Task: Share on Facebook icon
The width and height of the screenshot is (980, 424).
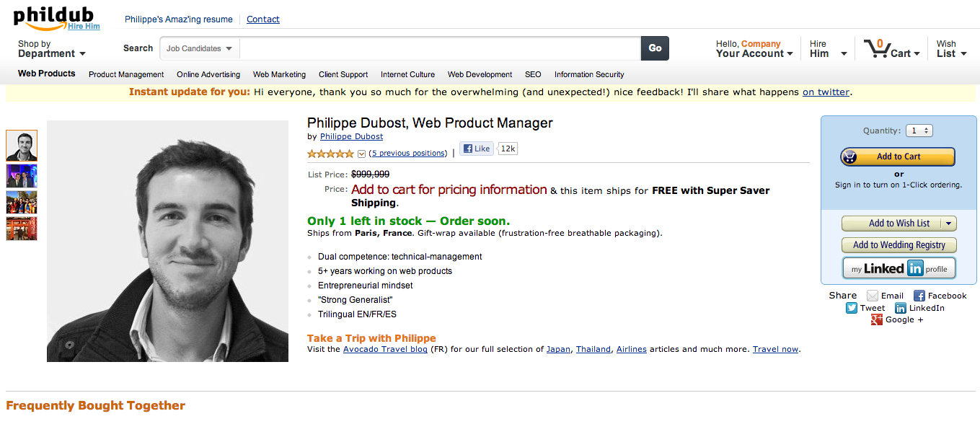Action: point(919,296)
